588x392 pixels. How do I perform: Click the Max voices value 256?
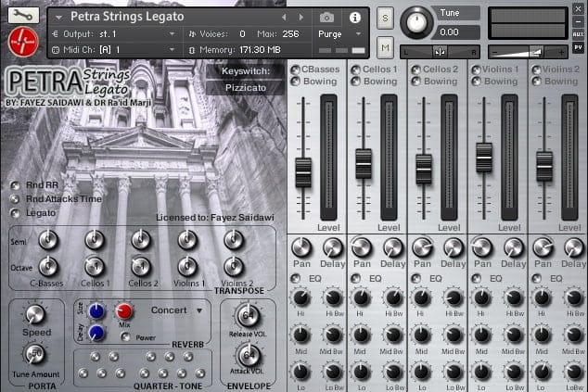[x=290, y=34]
